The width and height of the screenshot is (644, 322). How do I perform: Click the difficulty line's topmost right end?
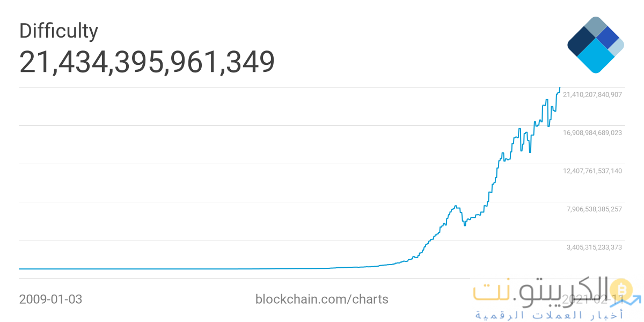pyautogui.click(x=560, y=87)
